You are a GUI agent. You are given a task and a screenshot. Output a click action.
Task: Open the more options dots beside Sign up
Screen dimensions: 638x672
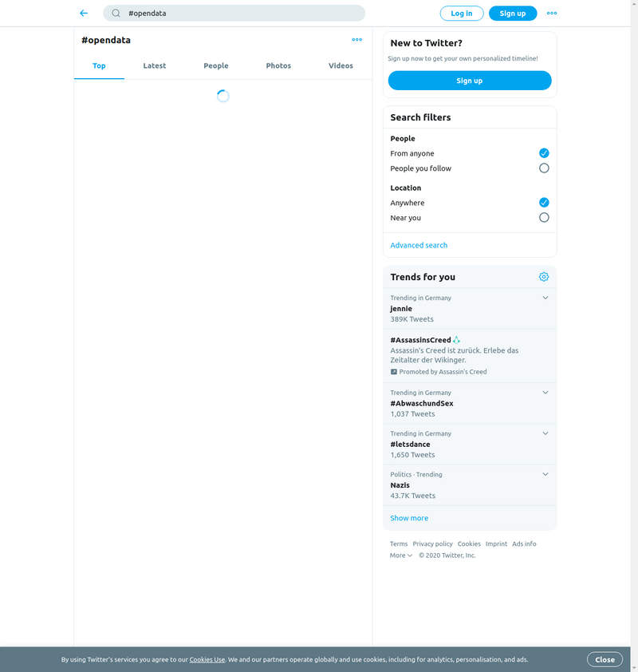552,14
